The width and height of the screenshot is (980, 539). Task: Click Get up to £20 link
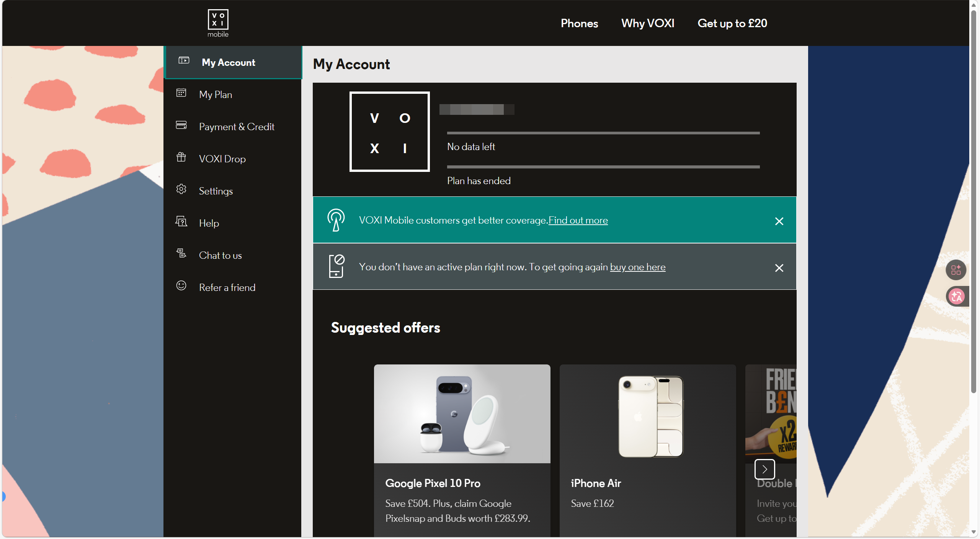coord(732,23)
